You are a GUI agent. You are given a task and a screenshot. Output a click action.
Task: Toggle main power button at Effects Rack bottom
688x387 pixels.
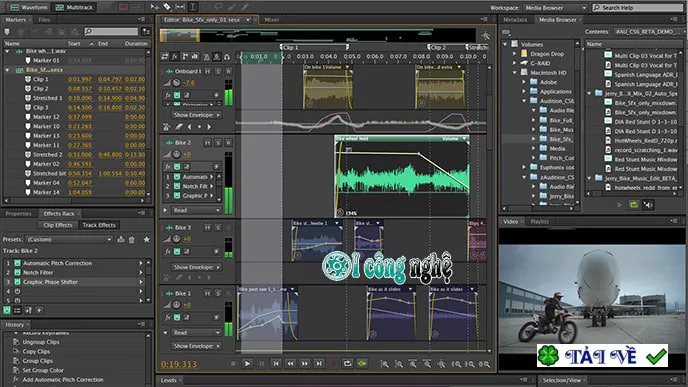point(7,310)
